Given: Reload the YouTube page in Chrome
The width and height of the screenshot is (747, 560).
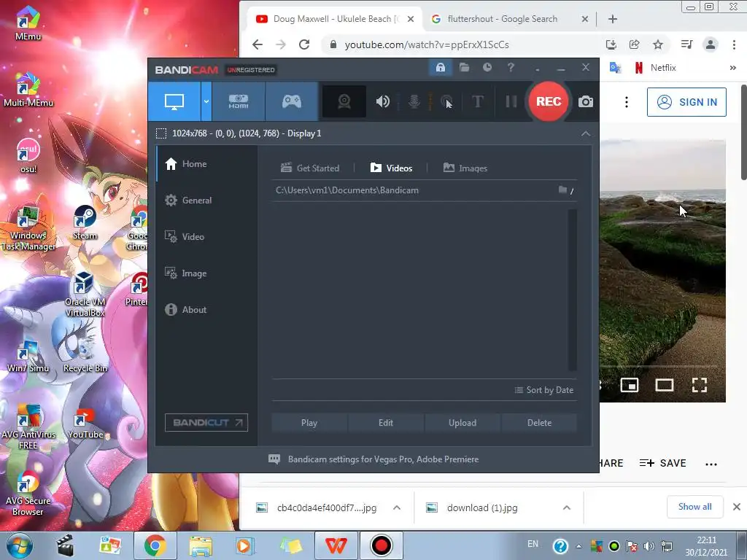Looking at the screenshot, I should pos(304,44).
